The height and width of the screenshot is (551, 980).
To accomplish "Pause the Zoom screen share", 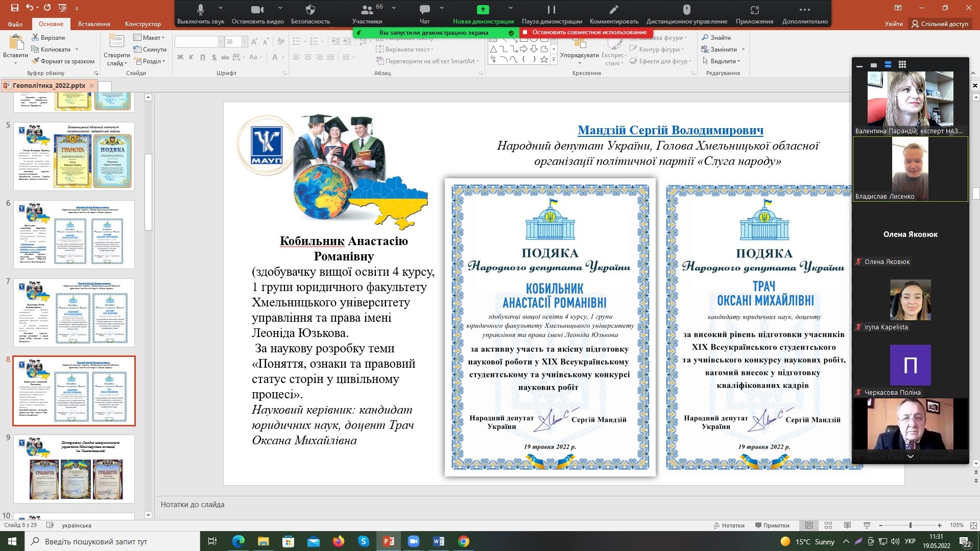I will coord(552,10).
